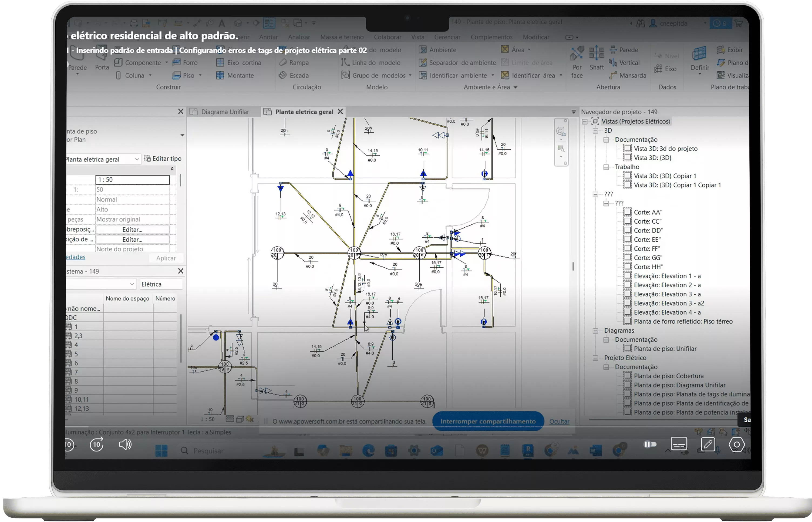
Task: Choose the Shaft opening tool
Action: [597, 58]
